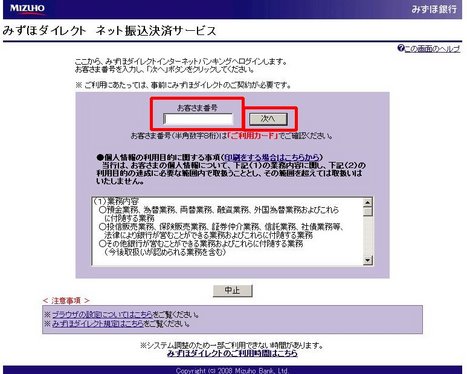Click the page title ネット振込決済サービス
Screen dimensions: 467x374
(156, 31)
